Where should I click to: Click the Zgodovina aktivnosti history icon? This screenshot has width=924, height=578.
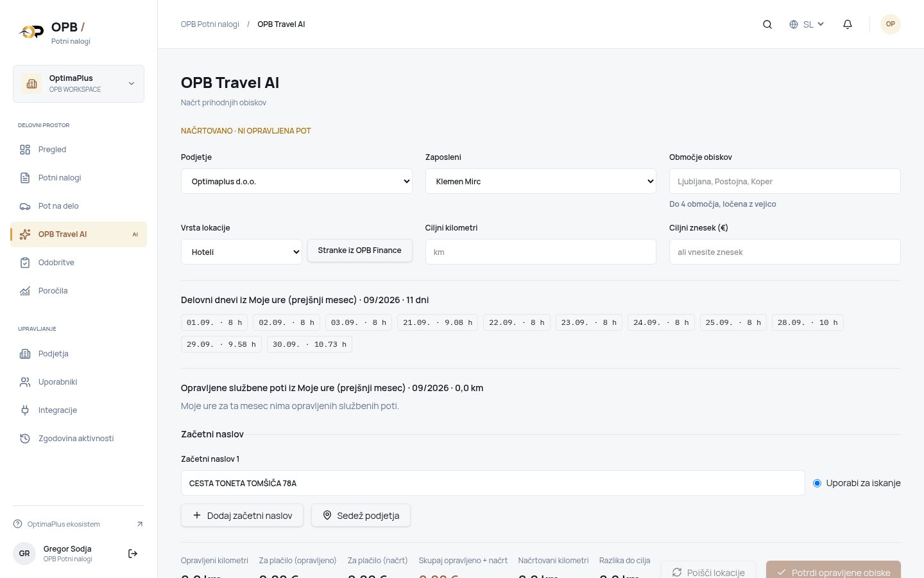pos(25,439)
